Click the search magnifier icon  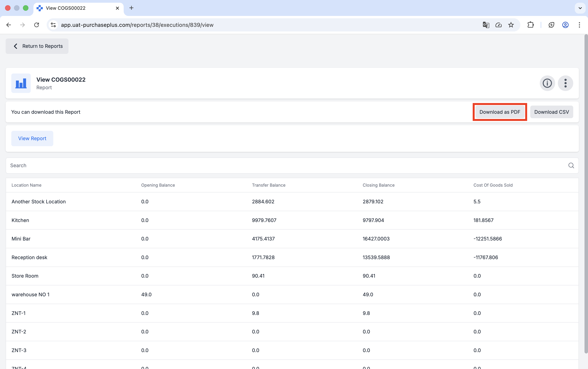(x=571, y=165)
